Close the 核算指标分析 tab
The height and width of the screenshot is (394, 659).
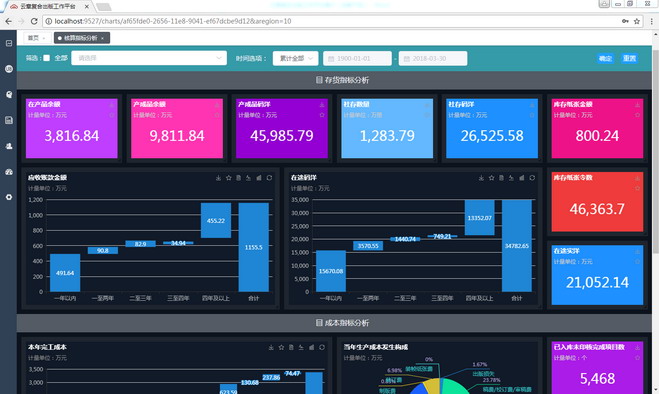pos(102,38)
